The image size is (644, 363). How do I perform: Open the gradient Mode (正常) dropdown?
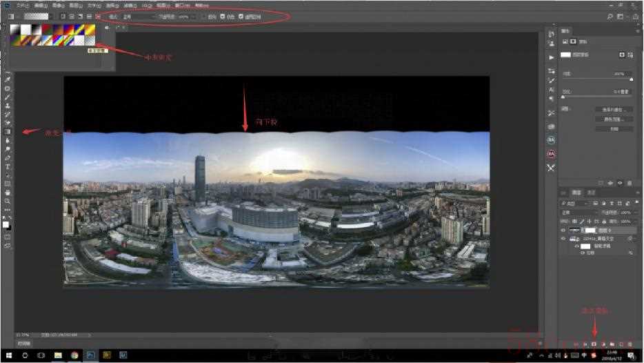(x=138, y=17)
